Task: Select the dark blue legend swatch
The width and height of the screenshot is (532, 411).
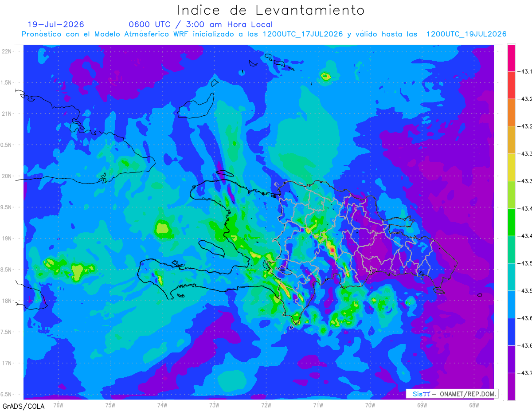Action: (511, 332)
